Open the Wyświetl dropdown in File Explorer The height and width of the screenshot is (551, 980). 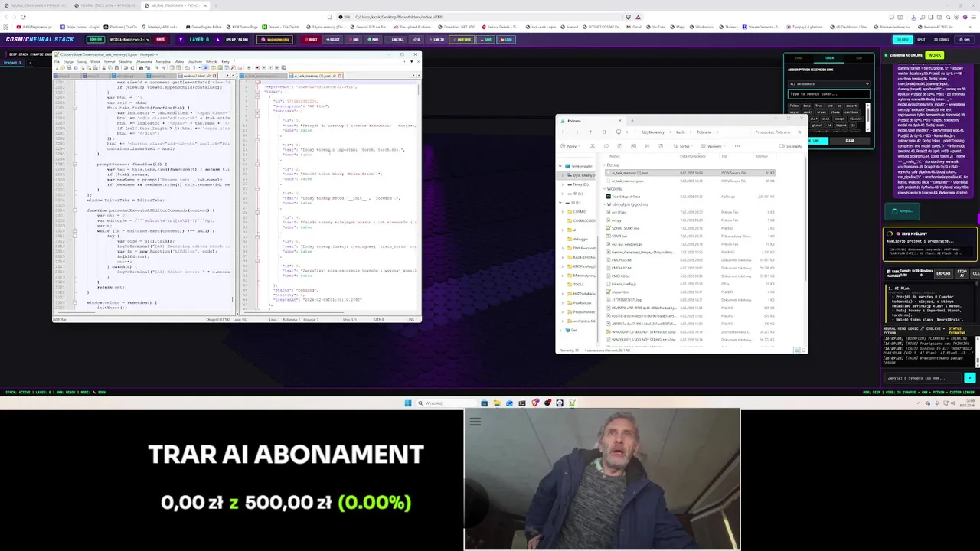click(x=714, y=146)
